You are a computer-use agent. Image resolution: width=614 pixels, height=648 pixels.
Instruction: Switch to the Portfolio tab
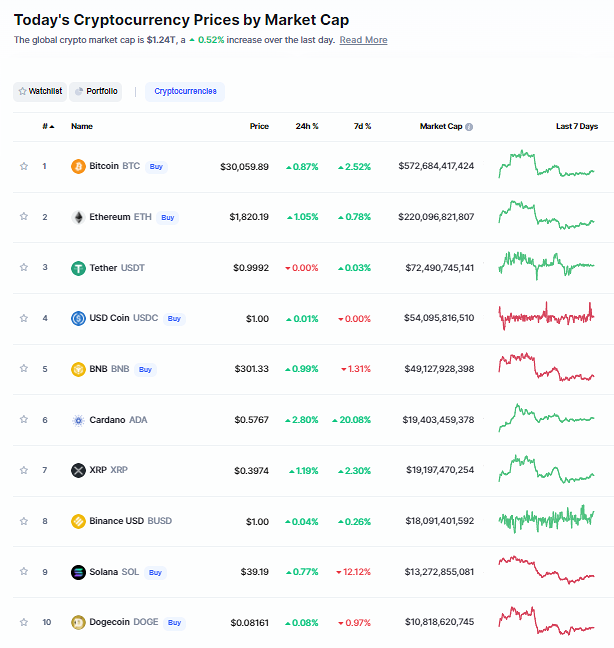pyautogui.click(x=96, y=91)
